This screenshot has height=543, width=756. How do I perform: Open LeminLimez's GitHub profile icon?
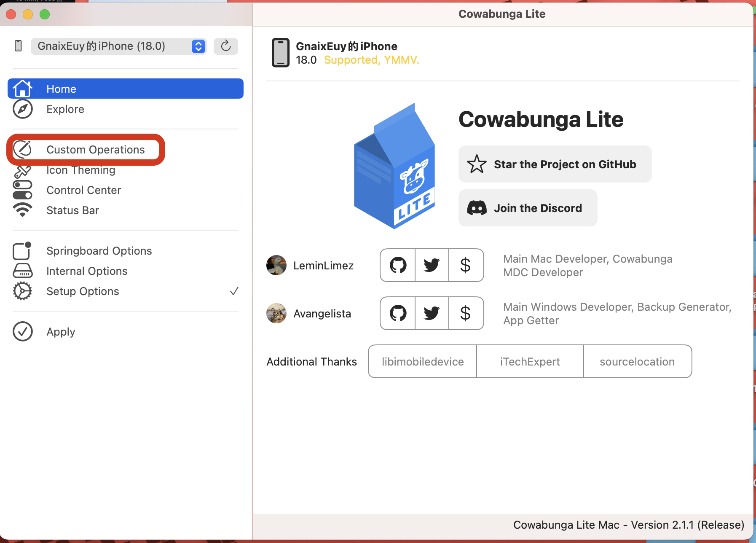[397, 265]
